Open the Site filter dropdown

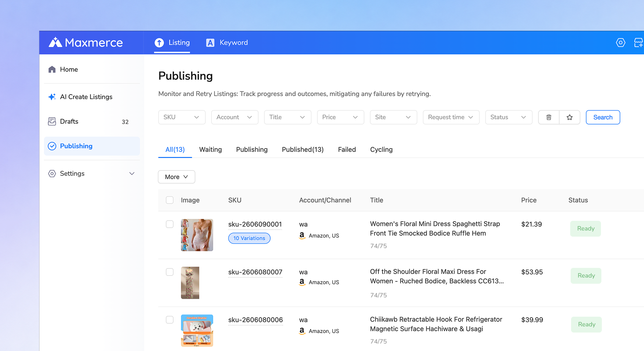(x=394, y=117)
